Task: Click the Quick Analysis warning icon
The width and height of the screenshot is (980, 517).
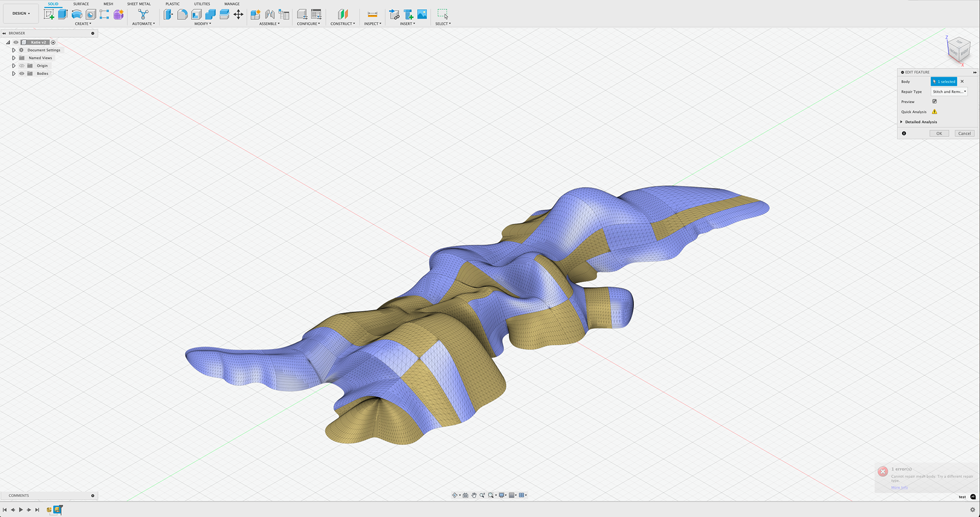Action: coord(935,111)
